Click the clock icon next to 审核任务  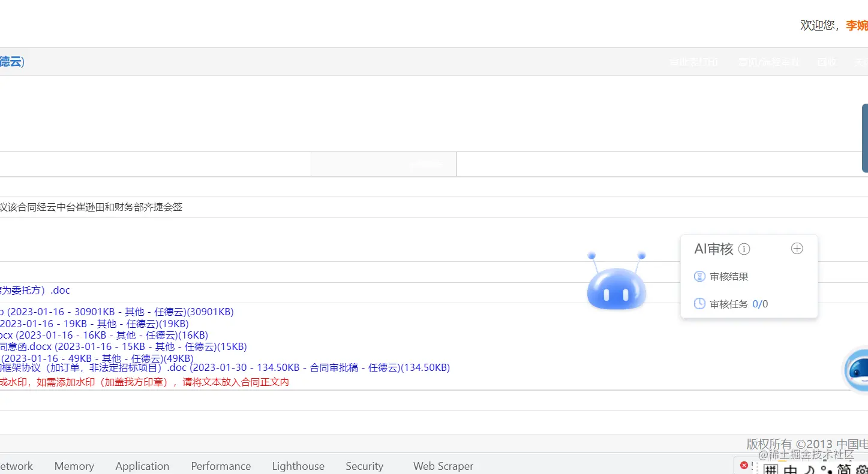pyautogui.click(x=699, y=304)
